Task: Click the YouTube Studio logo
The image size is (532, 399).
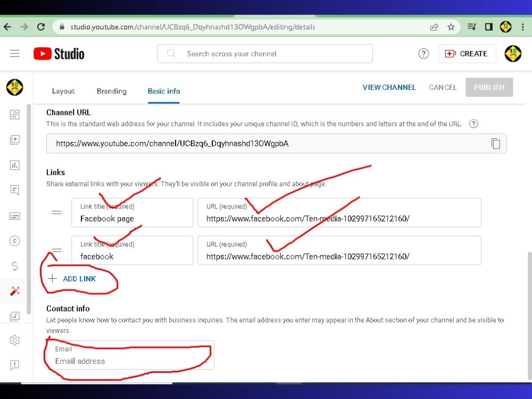Action: tap(59, 54)
